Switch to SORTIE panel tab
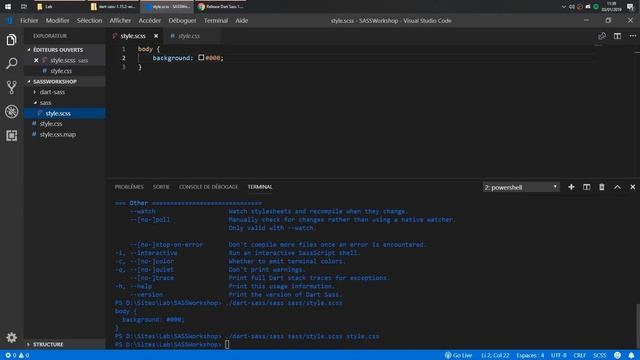The image size is (640, 360). click(161, 187)
